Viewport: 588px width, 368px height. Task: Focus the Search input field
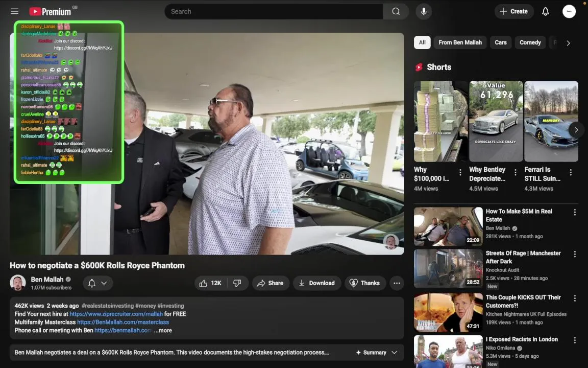tap(274, 11)
